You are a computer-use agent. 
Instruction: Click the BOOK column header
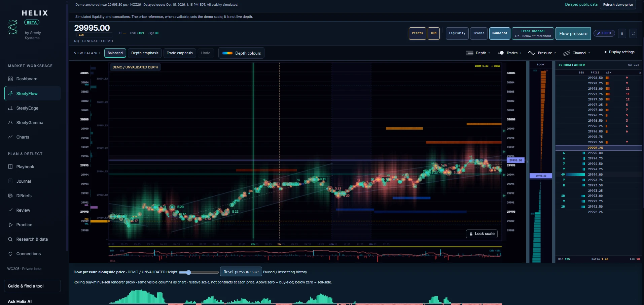(x=541, y=64)
